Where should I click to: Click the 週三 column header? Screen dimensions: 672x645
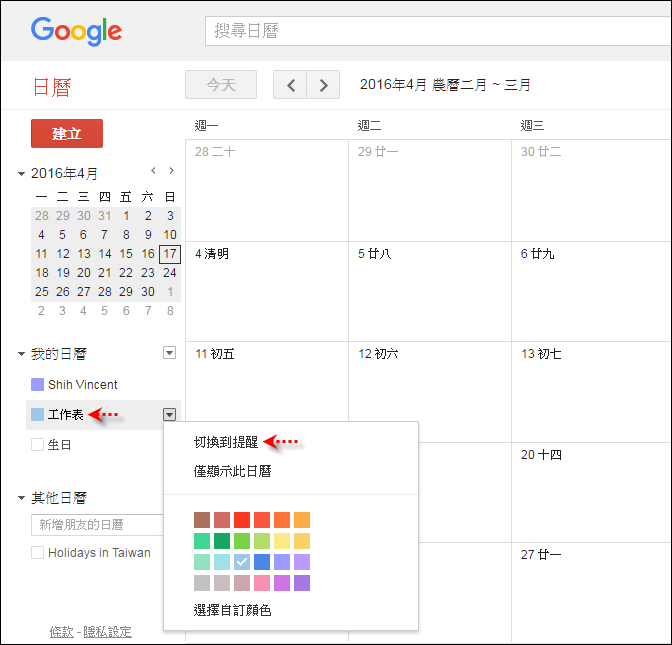(532, 126)
